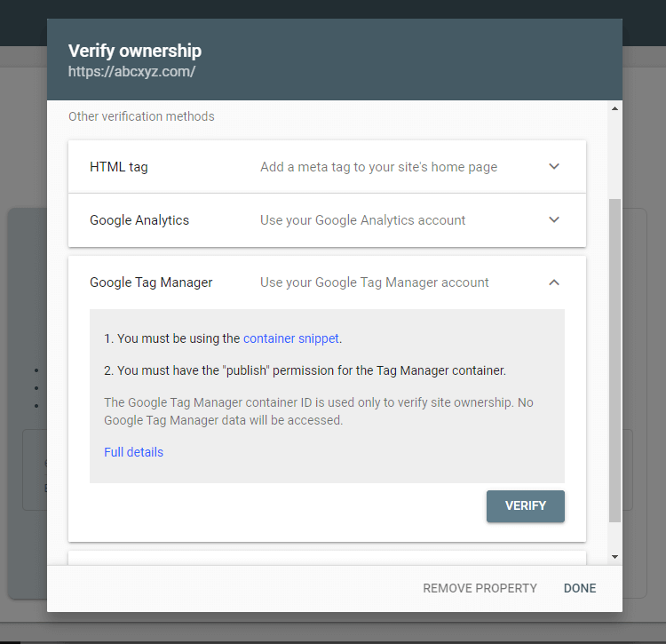Click the partially visible method card below
Image resolution: width=666 pixels, height=644 pixels.
[327, 558]
